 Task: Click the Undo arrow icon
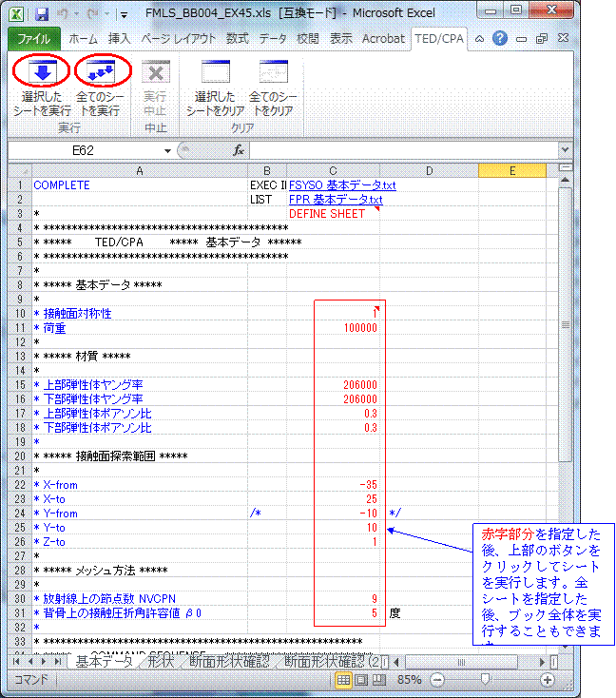63,14
